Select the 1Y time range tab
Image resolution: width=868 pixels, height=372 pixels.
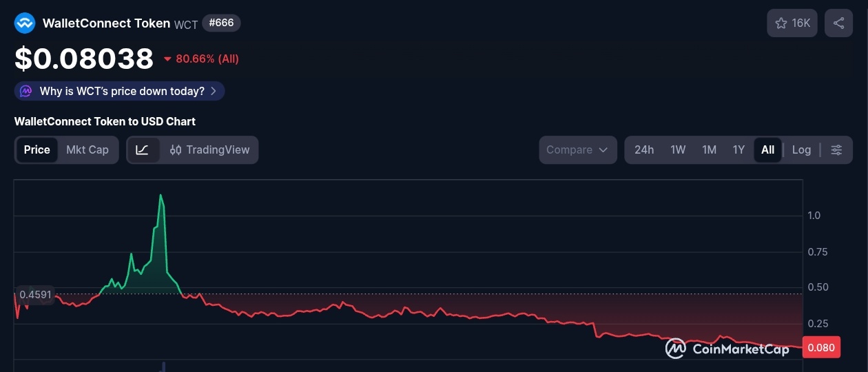click(x=738, y=150)
